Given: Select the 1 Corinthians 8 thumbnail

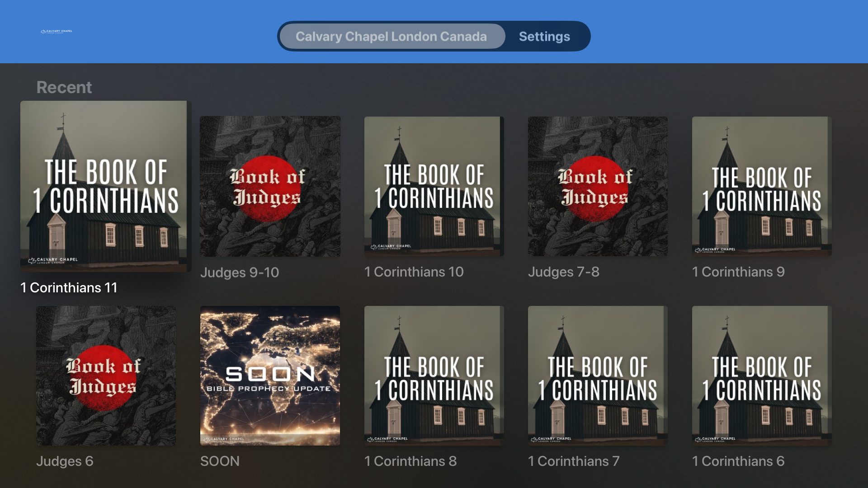Looking at the screenshot, I should (x=434, y=375).
